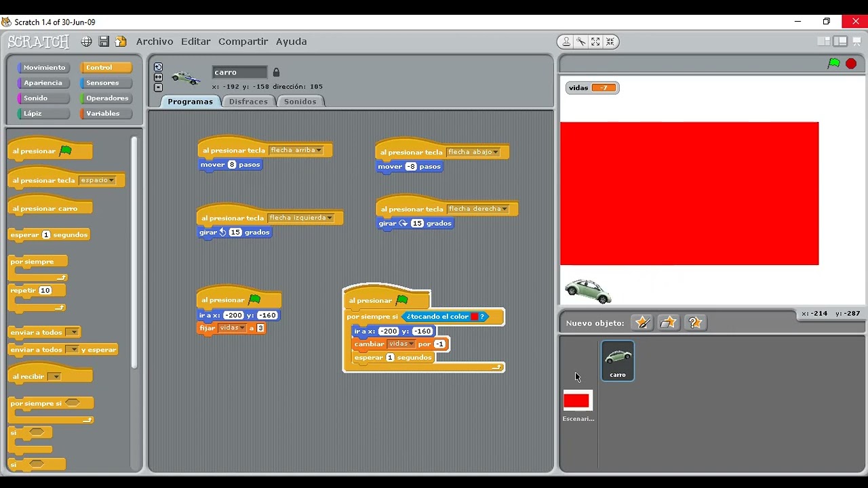Screen dimensions: 868x488
Task: Open palette key dropdown showing espacio
Action: pyautogui.click(x=98, y=180)
